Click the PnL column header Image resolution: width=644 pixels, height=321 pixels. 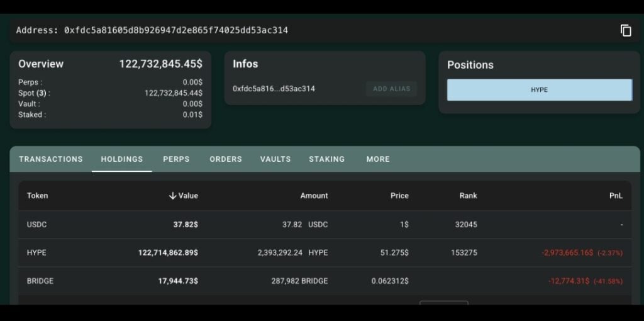(616, 196)
